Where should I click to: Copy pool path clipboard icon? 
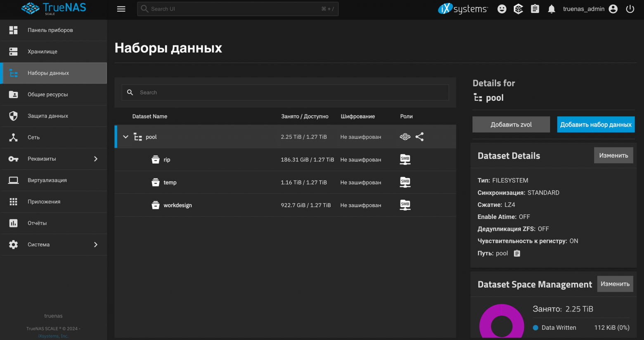tap(517, 253)
